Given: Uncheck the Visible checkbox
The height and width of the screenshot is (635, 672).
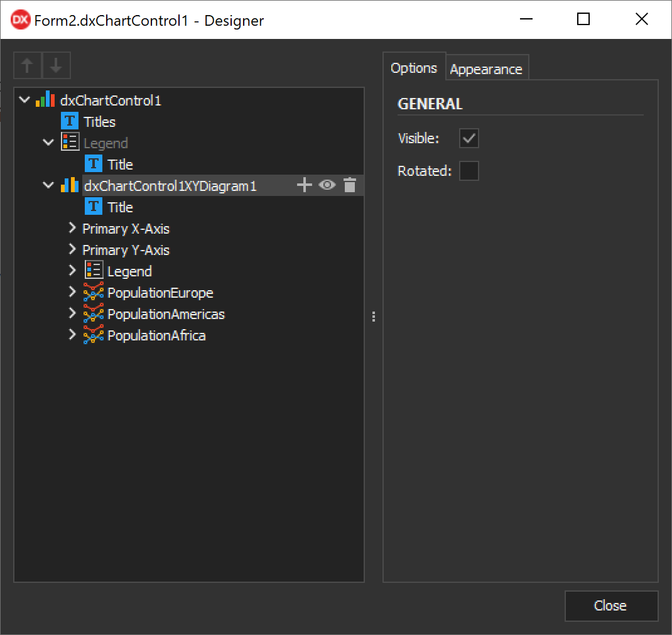Looking at the screenshot, I should [469, 139].
